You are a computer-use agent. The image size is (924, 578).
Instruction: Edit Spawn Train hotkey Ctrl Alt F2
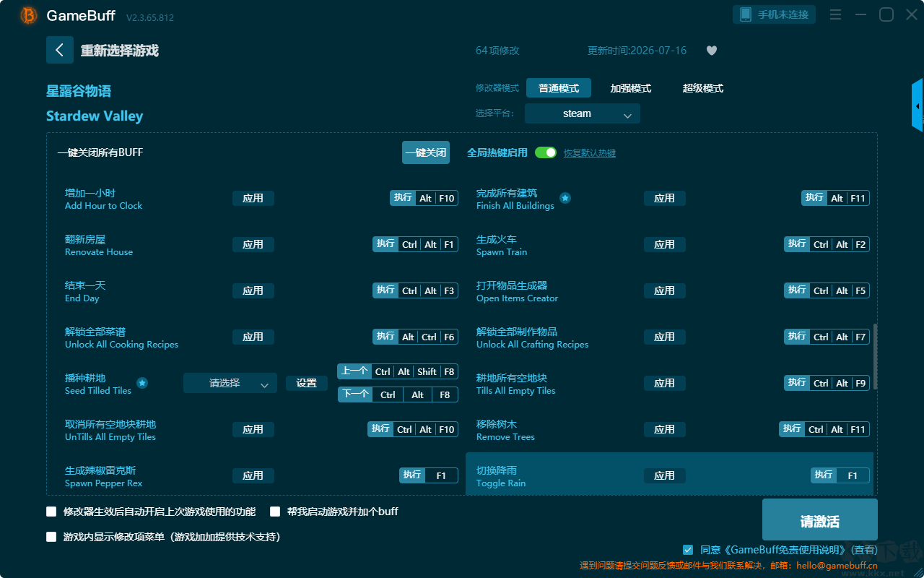click(x=827, y=244)
